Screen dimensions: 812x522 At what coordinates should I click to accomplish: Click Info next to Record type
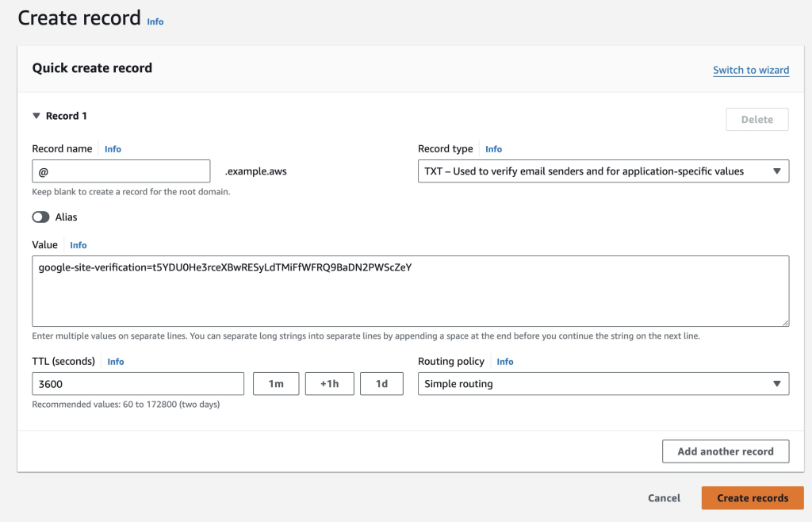click(494, 148)
